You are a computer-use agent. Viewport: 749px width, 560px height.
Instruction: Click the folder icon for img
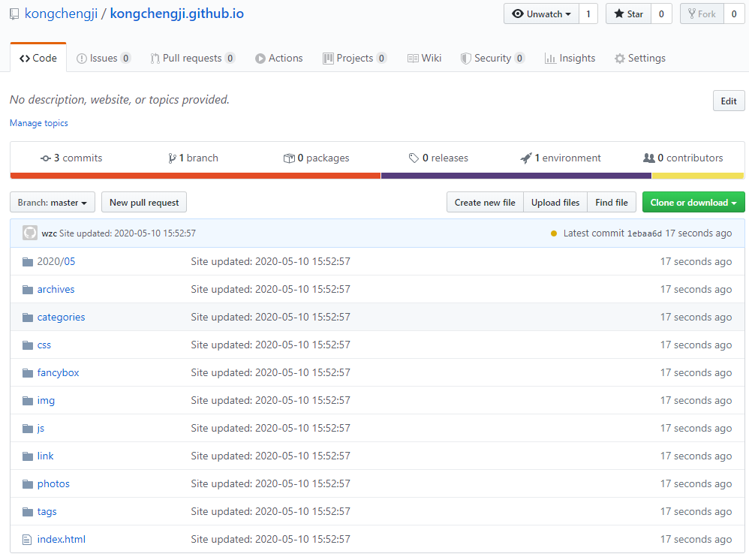tap(28, 400)
